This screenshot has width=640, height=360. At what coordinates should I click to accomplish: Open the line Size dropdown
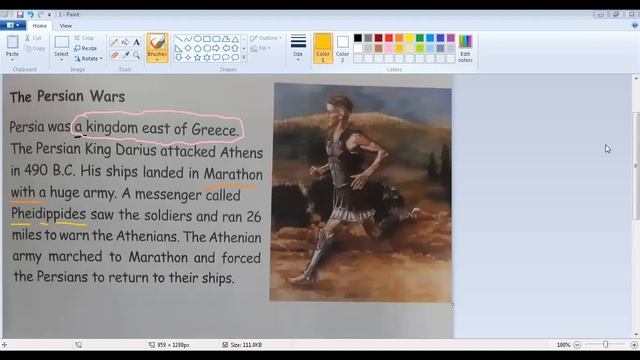[x=298, y=48]
